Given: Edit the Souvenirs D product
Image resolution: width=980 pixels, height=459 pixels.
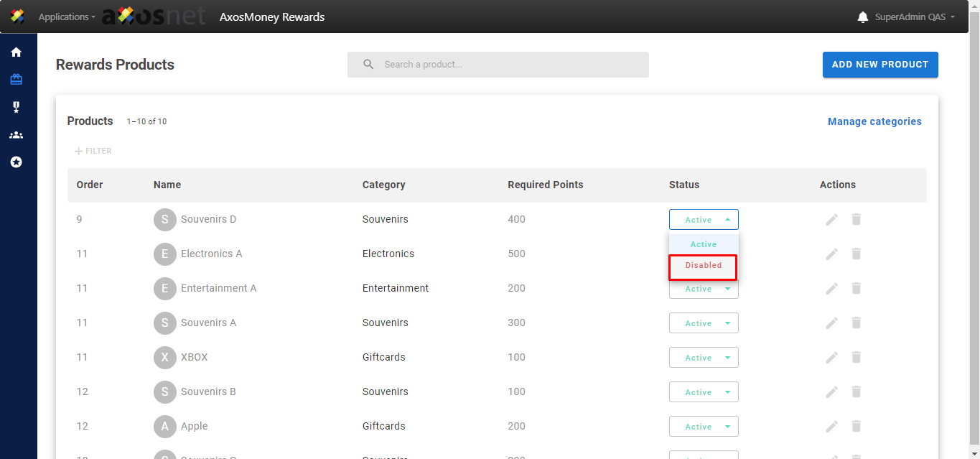Looking at the screenshot, I should pyautogui.click(x=831, y=220).
